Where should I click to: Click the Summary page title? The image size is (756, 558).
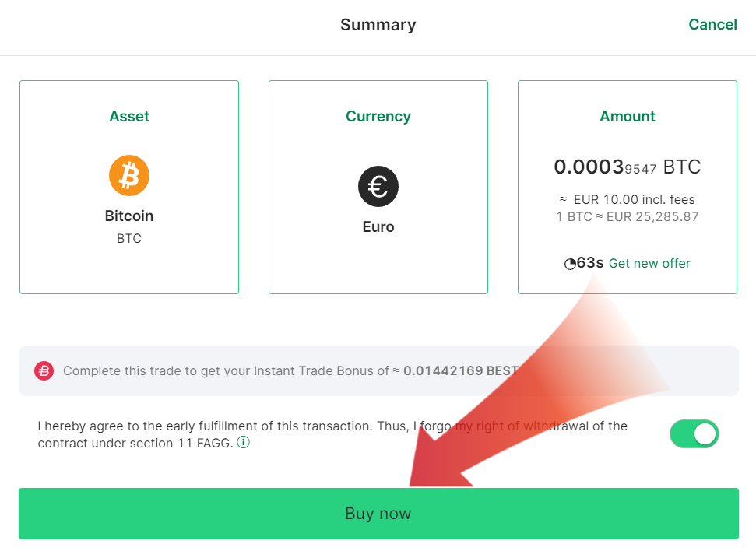(x=378, y=25)
